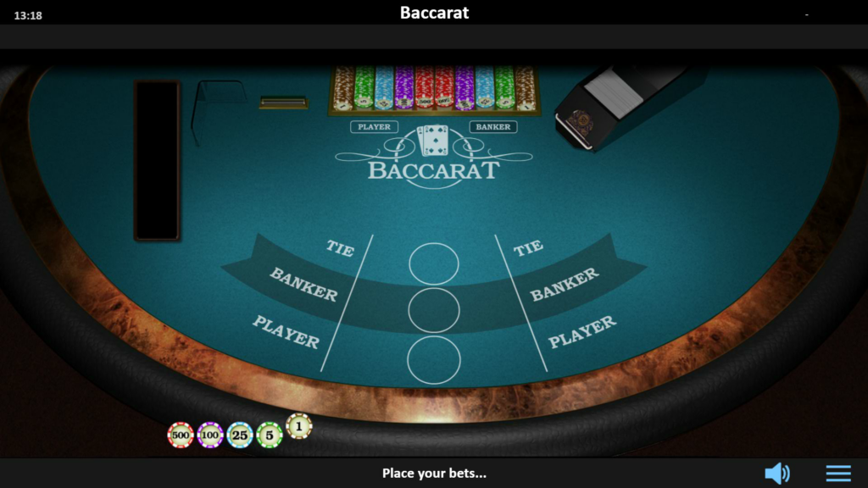Click the dealer's chip tray
Screen dimensions: 868x488
tap(434, 90)
